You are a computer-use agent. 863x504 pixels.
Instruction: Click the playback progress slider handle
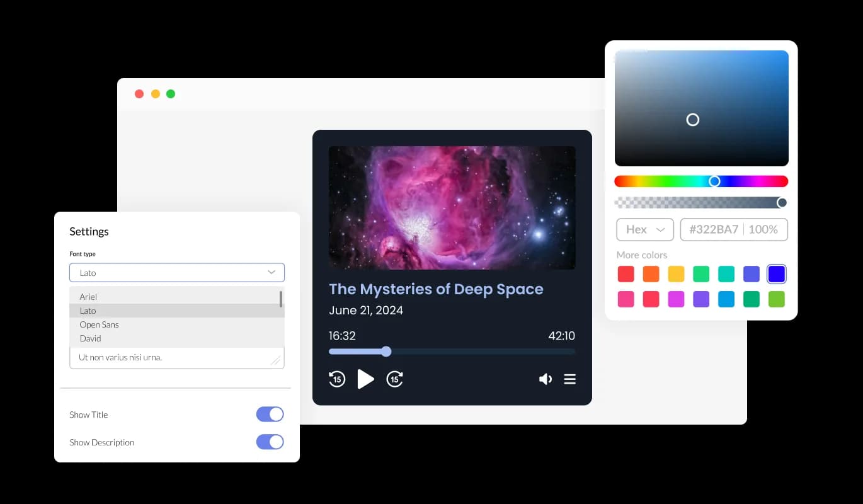tap(386, 352)
